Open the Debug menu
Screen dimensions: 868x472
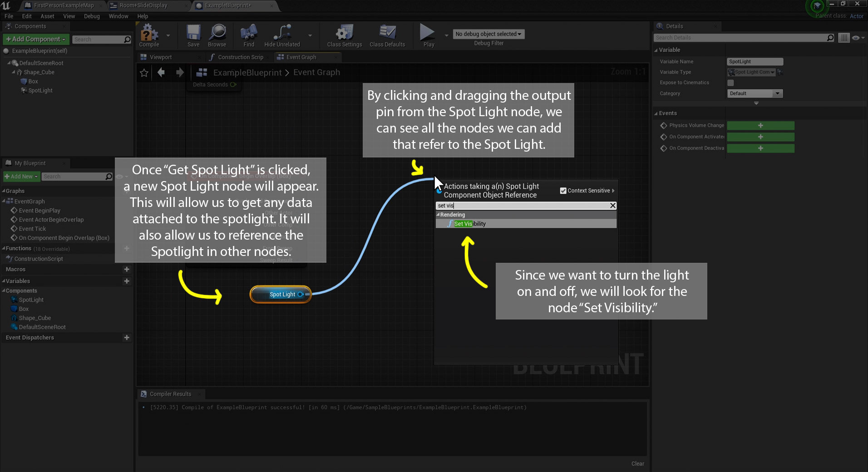coord(92,16)
